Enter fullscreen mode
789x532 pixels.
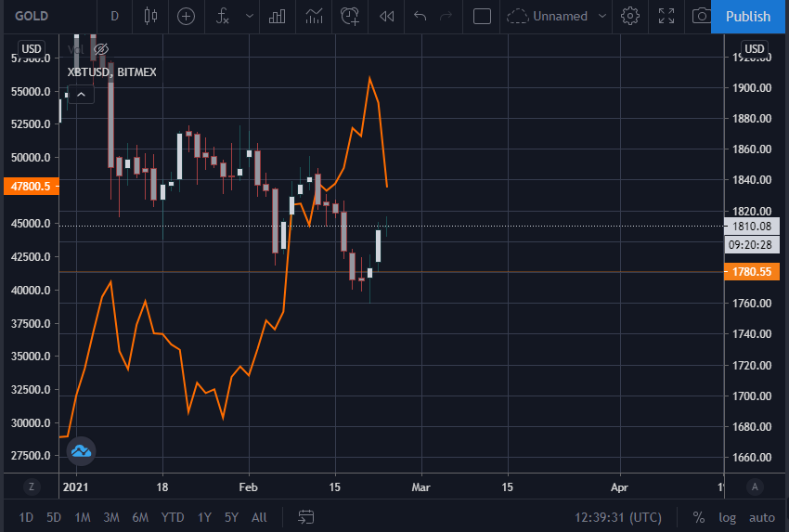[666, 16]
